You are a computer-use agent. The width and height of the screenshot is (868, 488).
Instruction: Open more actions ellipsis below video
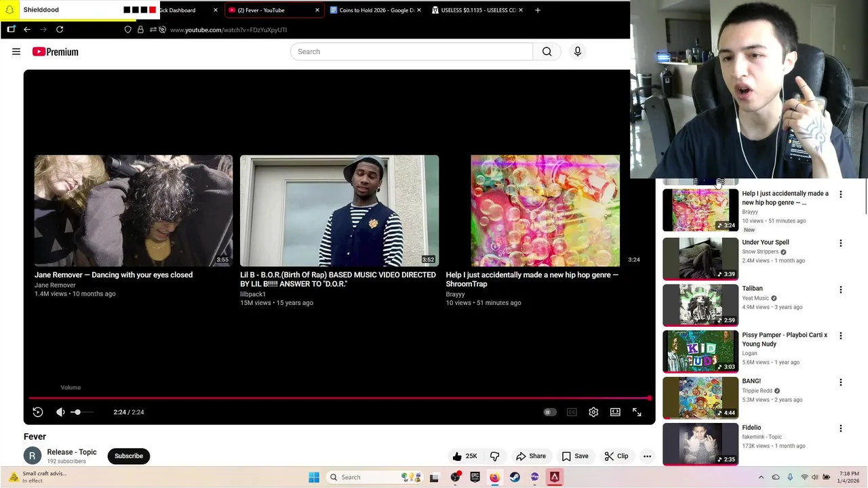647,456
